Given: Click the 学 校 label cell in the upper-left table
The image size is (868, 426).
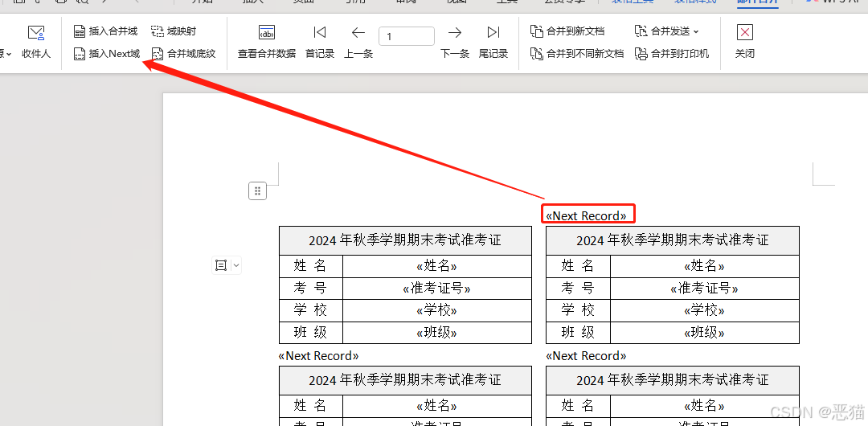Looking at the screenshot, I should [310, 311].
